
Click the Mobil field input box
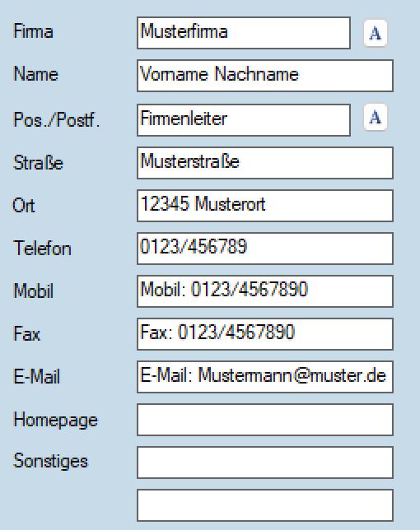tap(265, 291)
